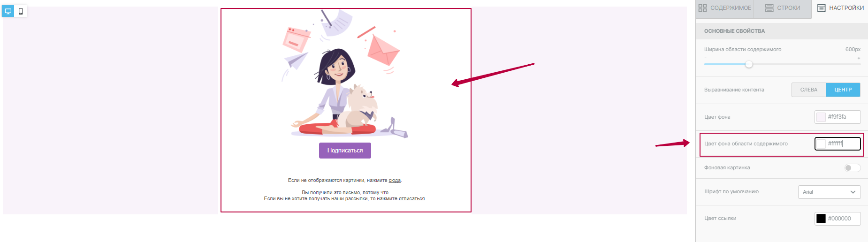Follow the сюда link
The width and height of the screenshot is (868, 242).
(x=395, y=181)
